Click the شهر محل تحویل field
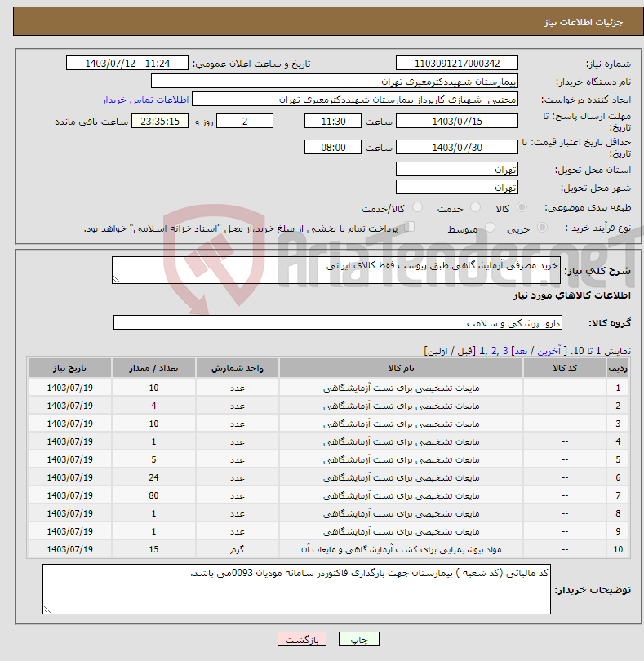 coord(457,187)
